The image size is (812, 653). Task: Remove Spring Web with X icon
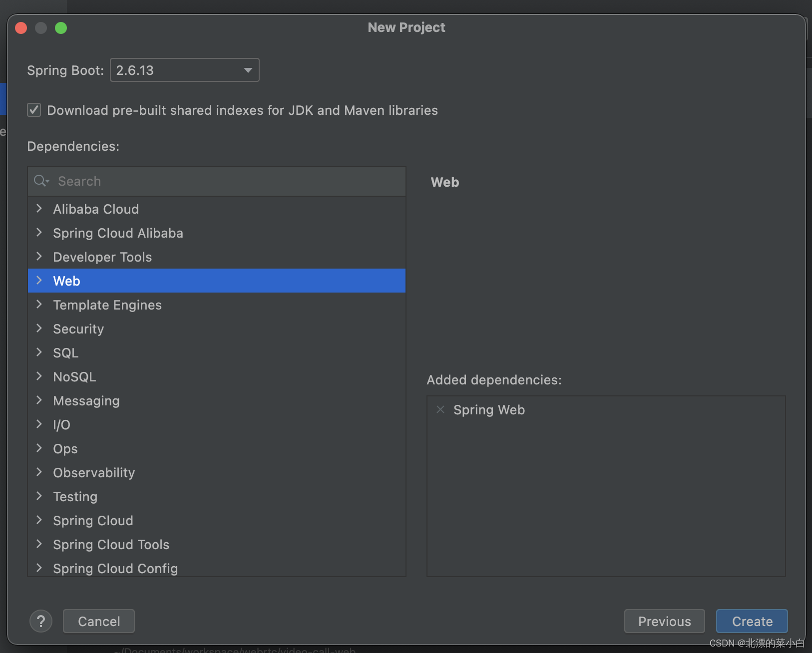[x=440, y=409]
